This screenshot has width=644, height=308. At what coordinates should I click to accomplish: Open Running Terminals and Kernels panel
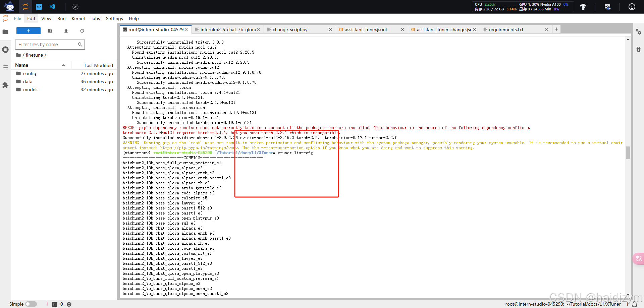(5, 50)
